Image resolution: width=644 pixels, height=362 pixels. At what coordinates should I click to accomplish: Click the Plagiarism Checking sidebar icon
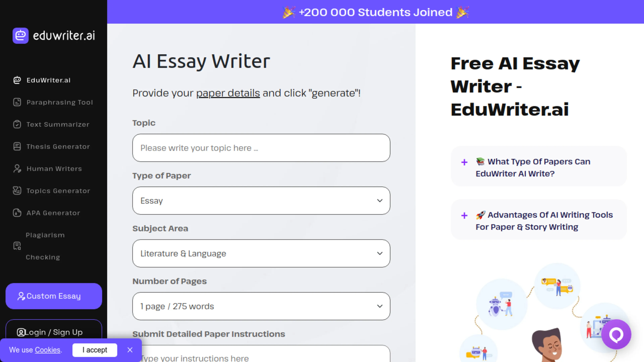[17, 246]
